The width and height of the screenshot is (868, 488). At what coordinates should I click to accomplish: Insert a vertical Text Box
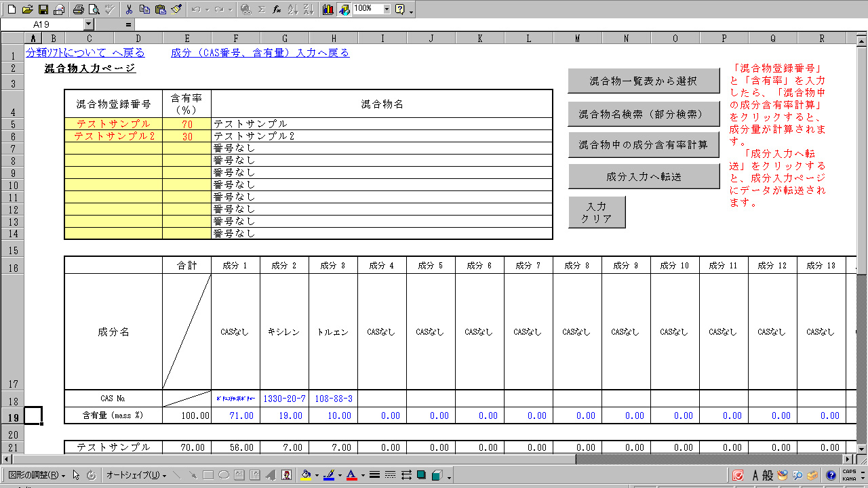254,475
